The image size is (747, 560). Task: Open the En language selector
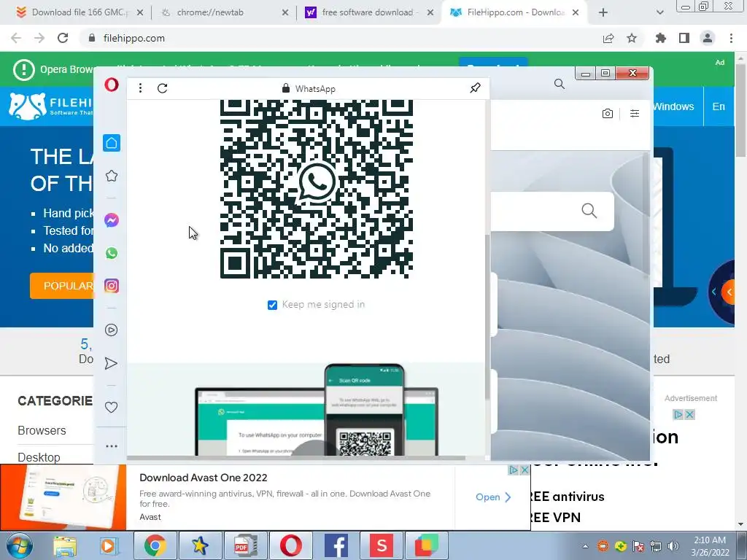click(x=719, y=106)
